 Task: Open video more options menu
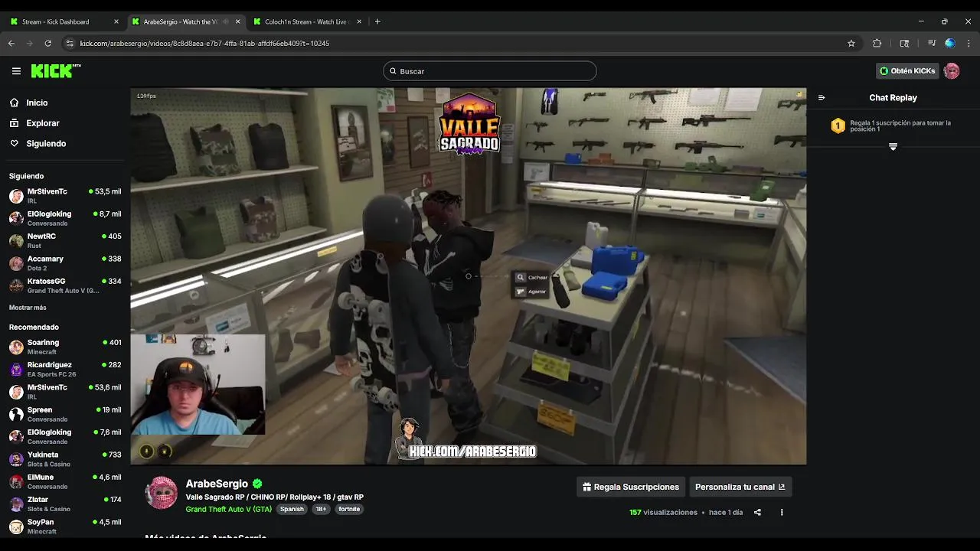(782, 513)
